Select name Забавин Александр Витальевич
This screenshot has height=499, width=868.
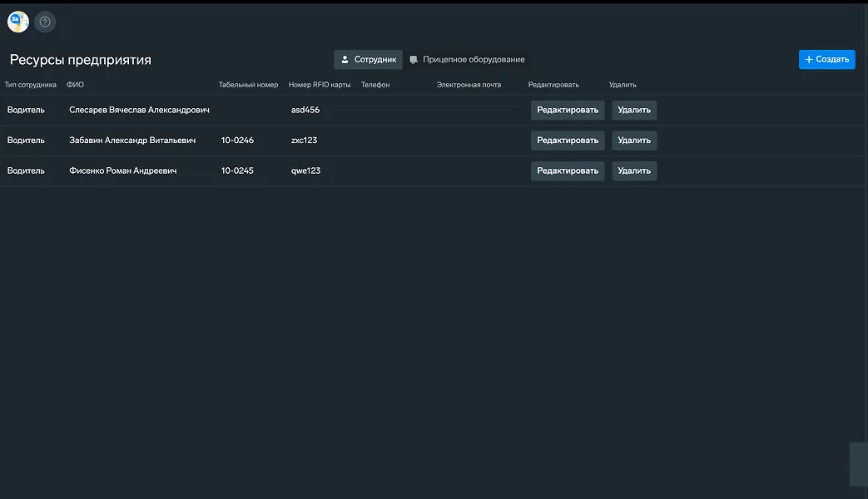point(132,141)
